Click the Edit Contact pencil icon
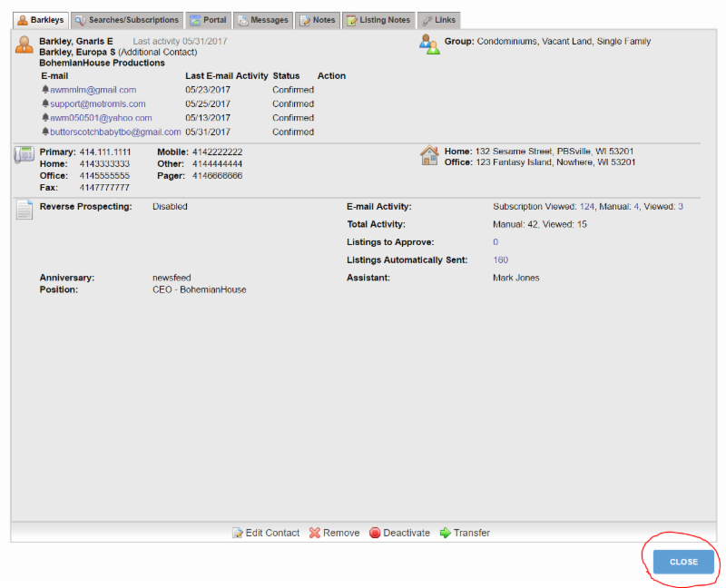The height and width of the screenshot is (588, 726). tap(238, 533)
